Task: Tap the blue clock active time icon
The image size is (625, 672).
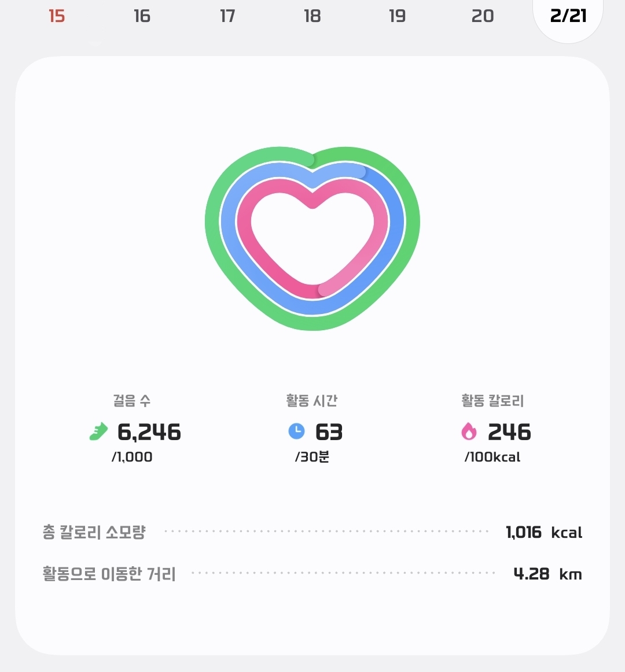Action: 296,431
